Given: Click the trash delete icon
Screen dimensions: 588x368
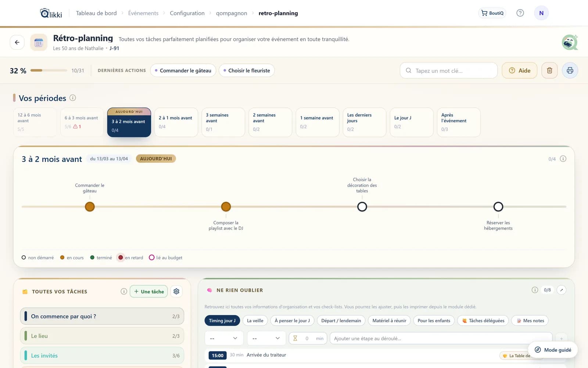Looking at the screenshot, I should point(549,70).
